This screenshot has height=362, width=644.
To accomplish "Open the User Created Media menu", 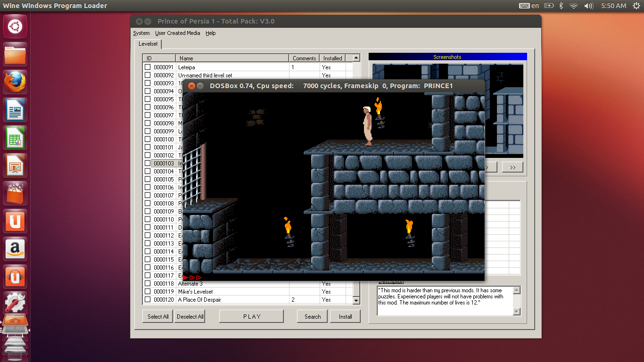I will 178,33.
